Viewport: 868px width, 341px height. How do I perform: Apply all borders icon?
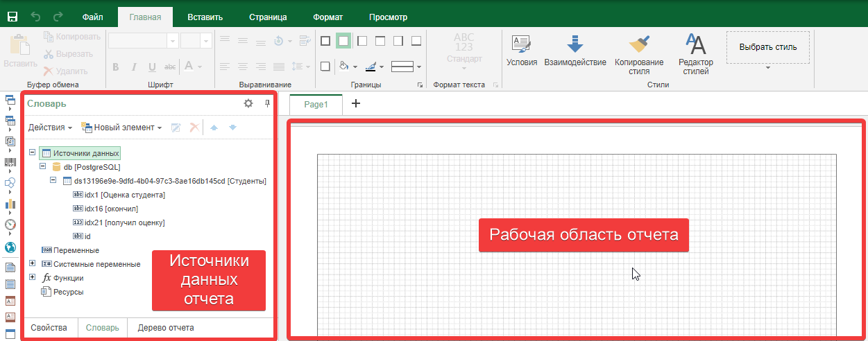click(325, 41)
